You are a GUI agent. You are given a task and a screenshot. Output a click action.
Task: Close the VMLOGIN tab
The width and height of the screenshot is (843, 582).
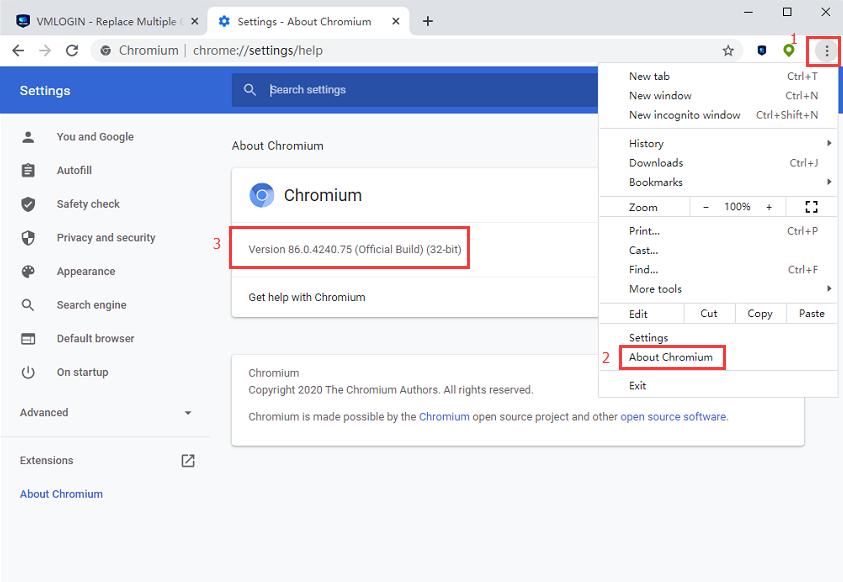point(195,21)
